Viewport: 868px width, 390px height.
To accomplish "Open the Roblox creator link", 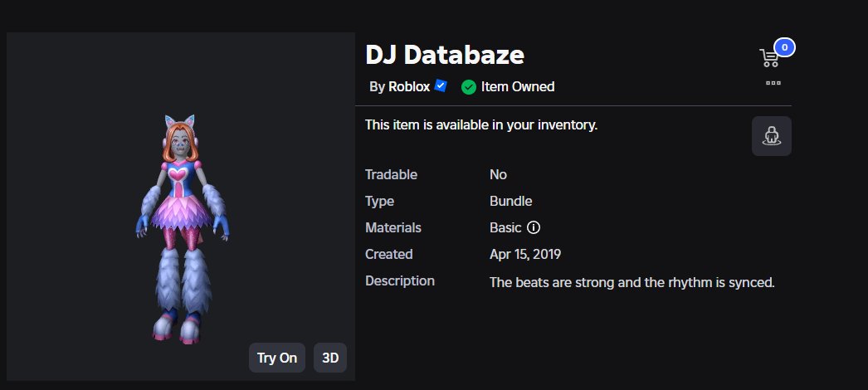I will pyautogui.click(x=409, y=87).
